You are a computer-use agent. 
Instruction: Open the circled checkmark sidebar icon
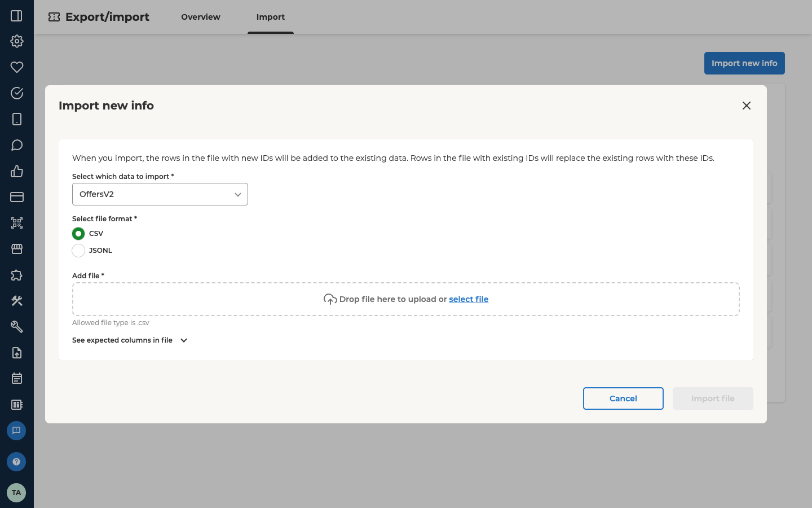click(16, 93)
